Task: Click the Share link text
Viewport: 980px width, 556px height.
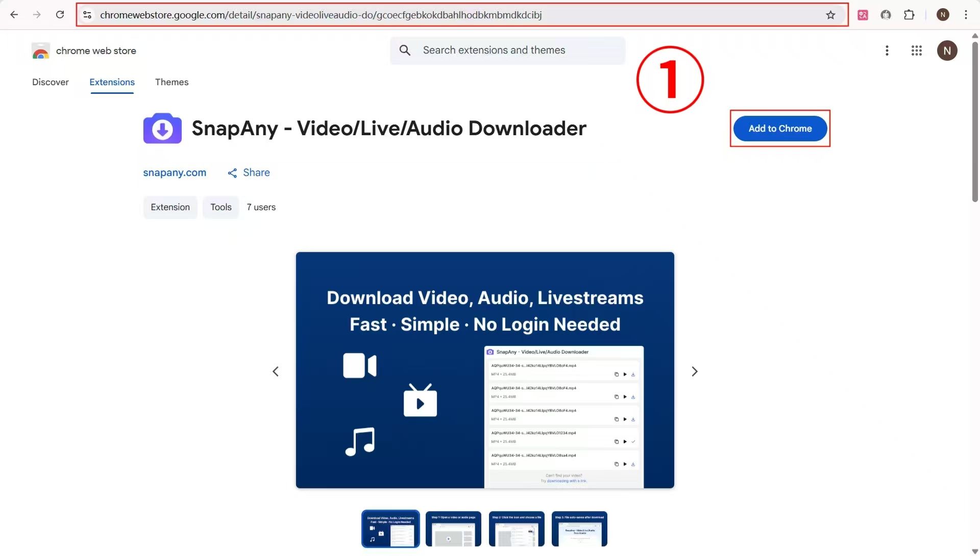Action: pos(256,172)
